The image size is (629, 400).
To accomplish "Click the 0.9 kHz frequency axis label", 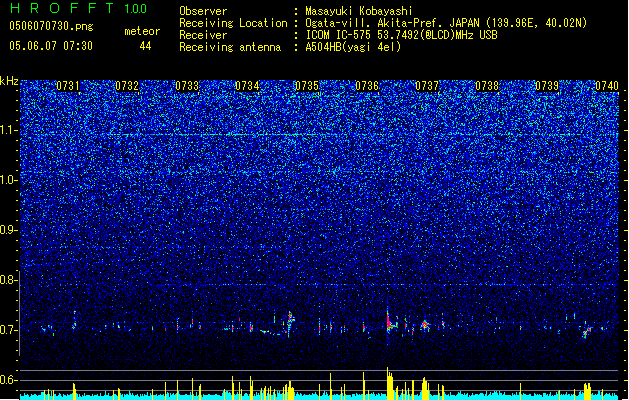I will 8,230.
